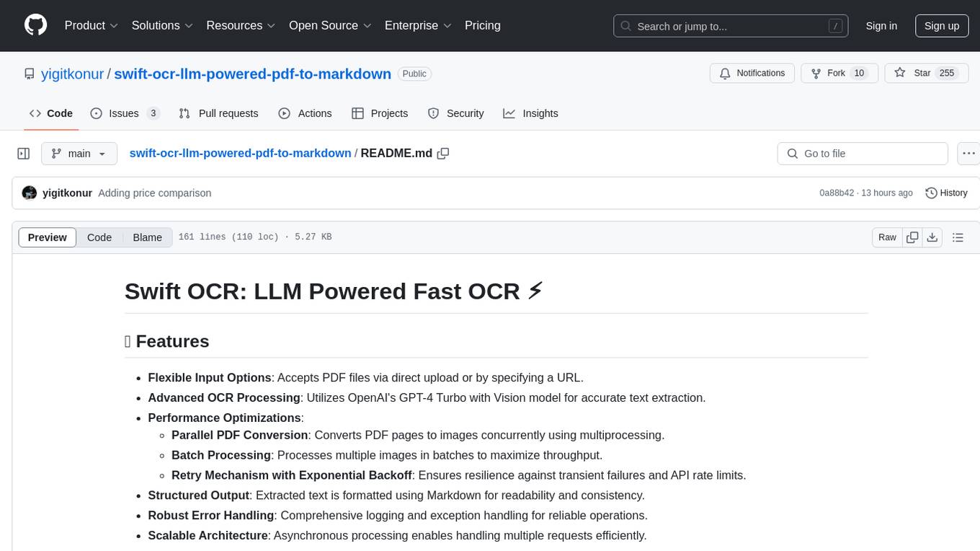This screenshot has width=980, height=551.
Task: Open the yigitkonur commit author link
Action: click(67, 193)
